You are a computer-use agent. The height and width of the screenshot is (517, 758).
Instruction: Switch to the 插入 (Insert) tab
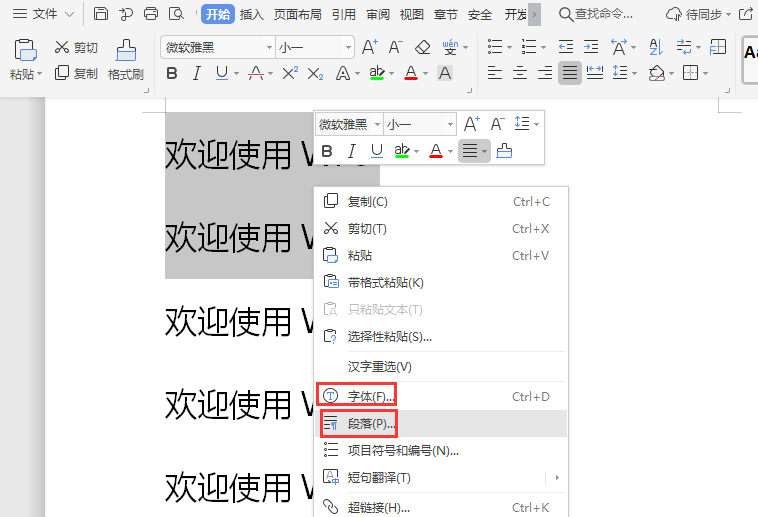pos(251,15)
